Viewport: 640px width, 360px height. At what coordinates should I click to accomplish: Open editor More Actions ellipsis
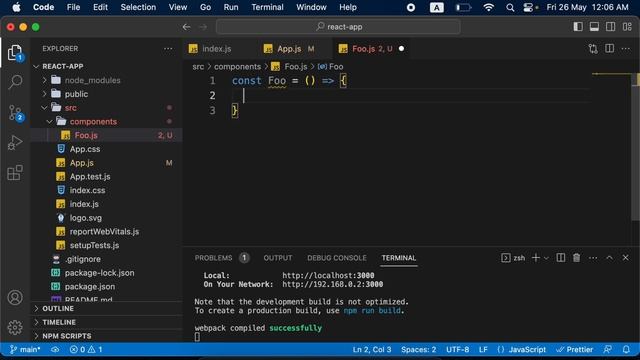pos(626,49)
